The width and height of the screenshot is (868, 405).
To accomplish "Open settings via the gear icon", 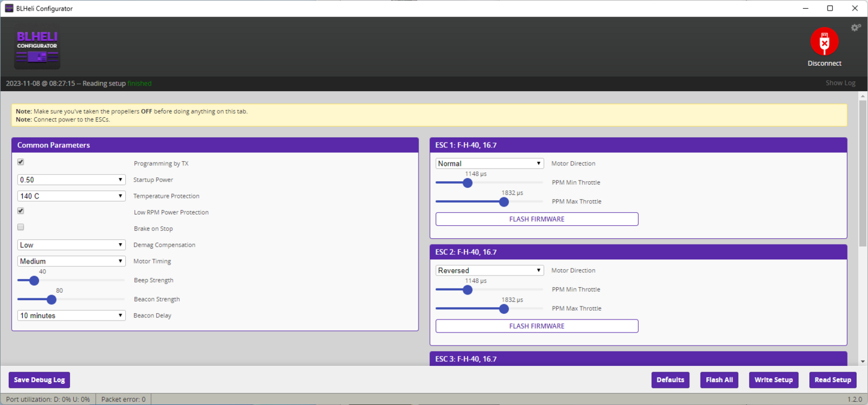I will (x=856, y=28).
